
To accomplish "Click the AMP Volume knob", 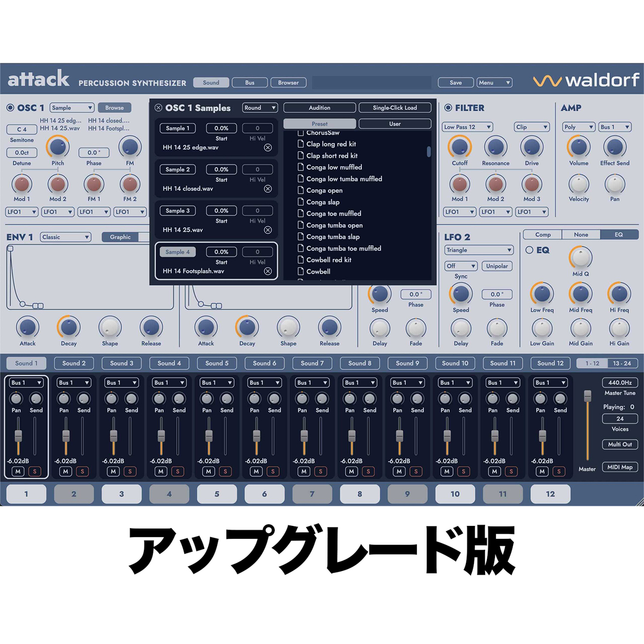I will tap(579, 147).
